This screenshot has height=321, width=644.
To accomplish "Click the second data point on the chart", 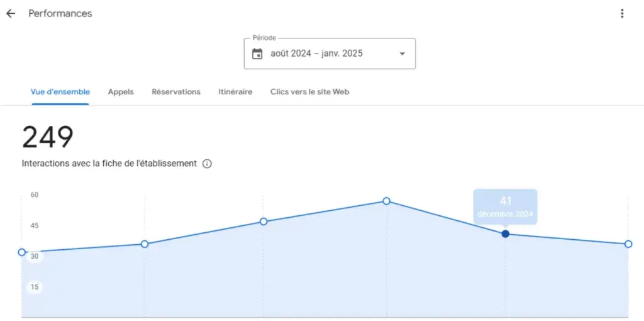I will pyautogui.click(x=145, y=244).
